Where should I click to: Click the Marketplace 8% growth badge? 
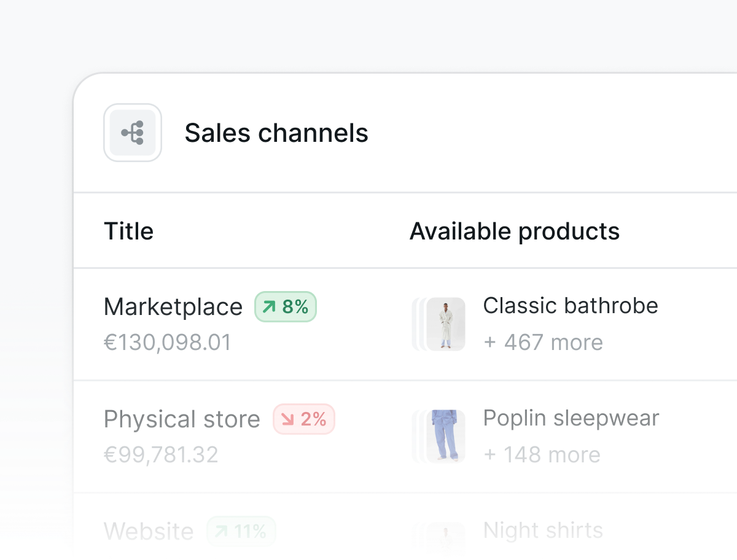(286, 306)
